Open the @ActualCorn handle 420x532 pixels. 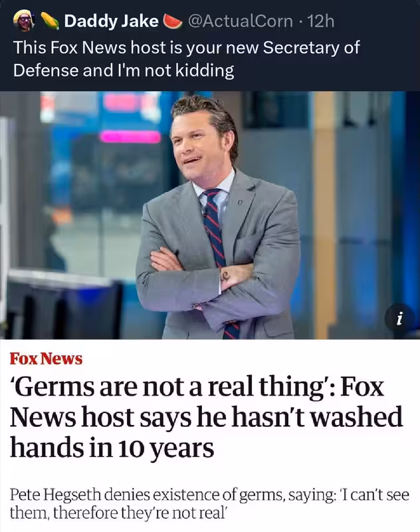240,21
